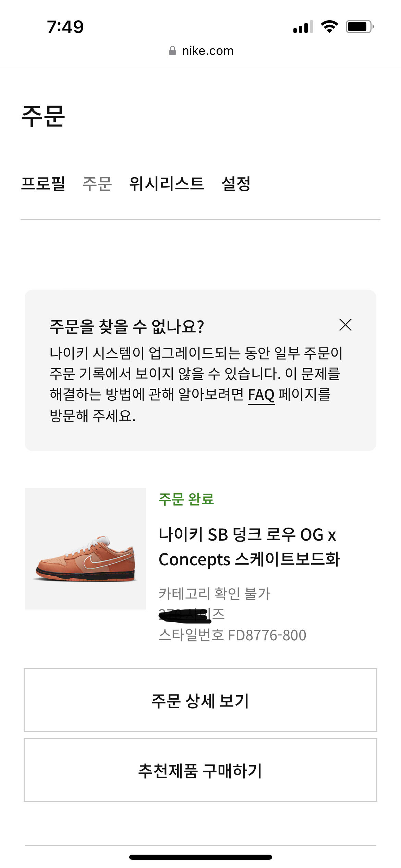Tap the lock icon beside nike.com

tap(173, 51)
